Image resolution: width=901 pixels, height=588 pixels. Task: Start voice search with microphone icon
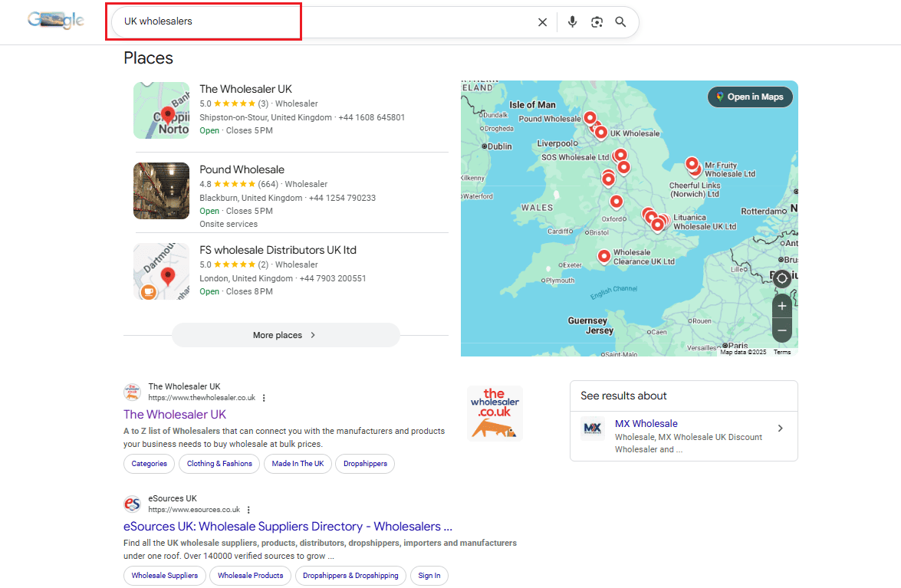click(572, 22)
